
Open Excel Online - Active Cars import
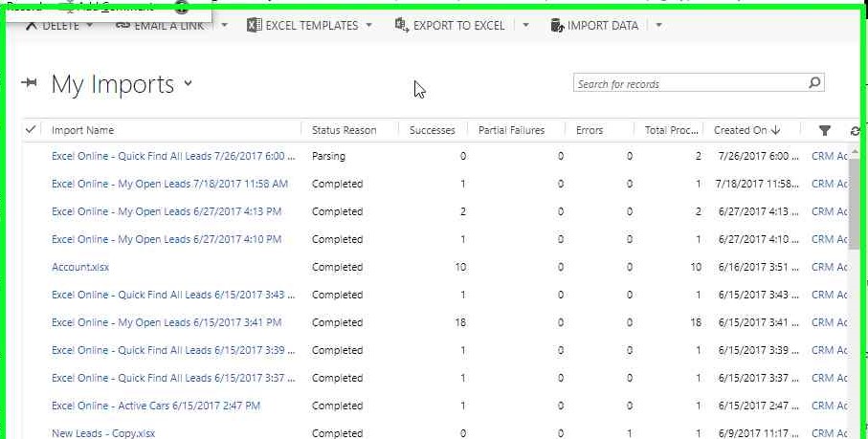pos(155,406)
